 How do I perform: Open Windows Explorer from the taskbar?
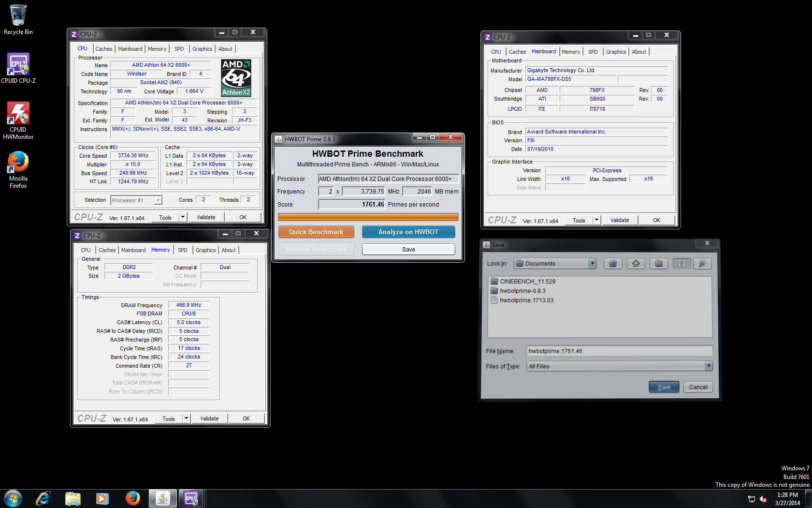[72, 498]
